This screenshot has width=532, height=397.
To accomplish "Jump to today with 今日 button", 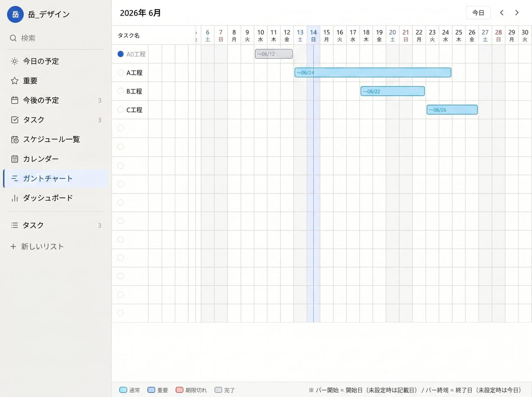I will point(478,13).
